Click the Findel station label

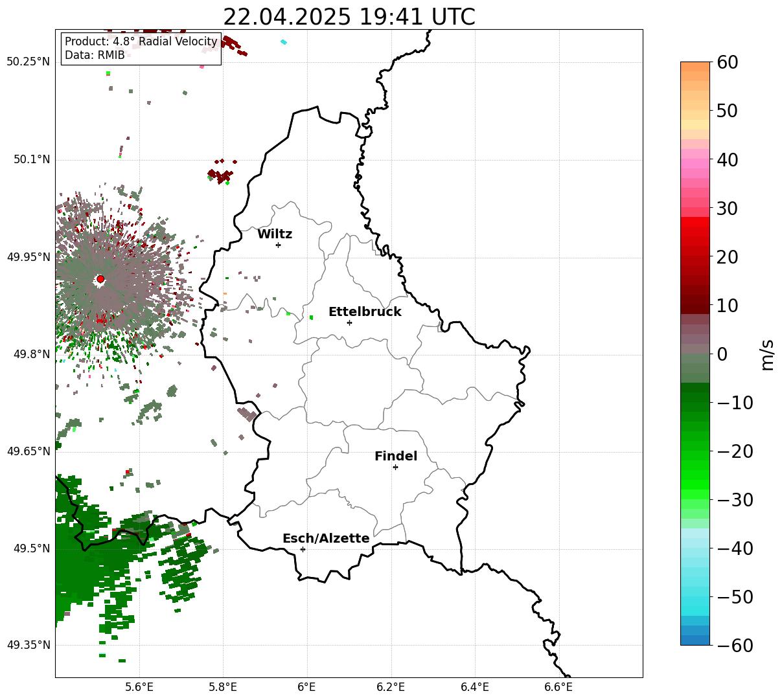tap(396, 457)
